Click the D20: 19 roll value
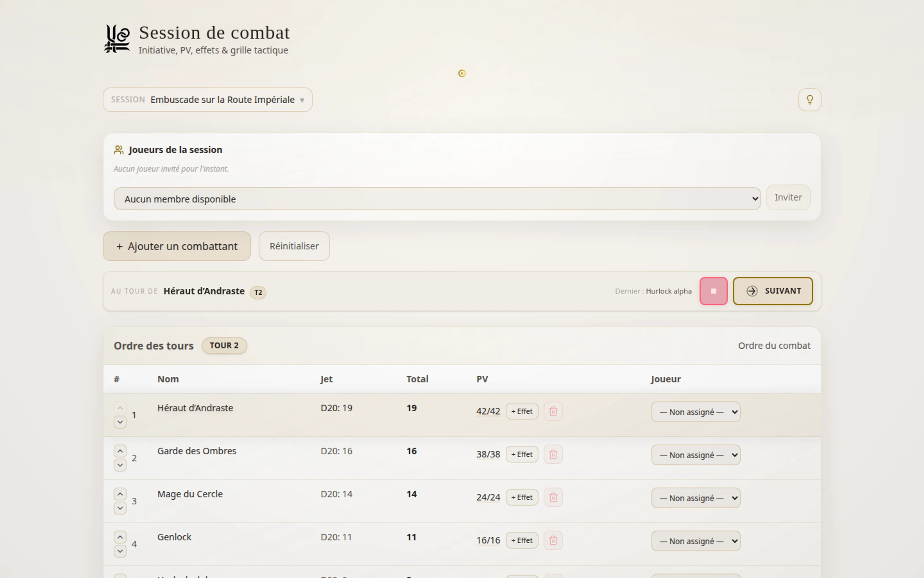This screenshot has width=924, height=578. click(x=336, y=408)
